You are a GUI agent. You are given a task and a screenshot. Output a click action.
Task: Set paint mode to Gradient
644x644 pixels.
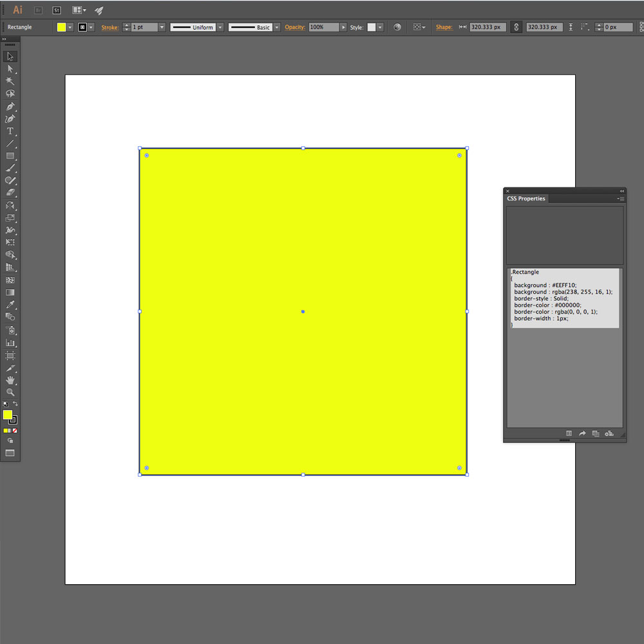pyautogui.click(x=10, y=430)
